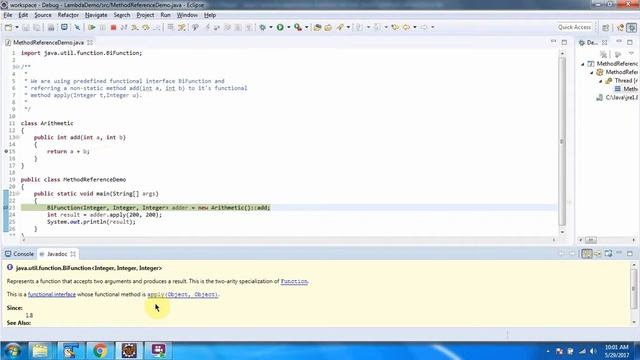
Task: Toggle the breakpoint marker at line 23
Action: (x=6, y=208)
